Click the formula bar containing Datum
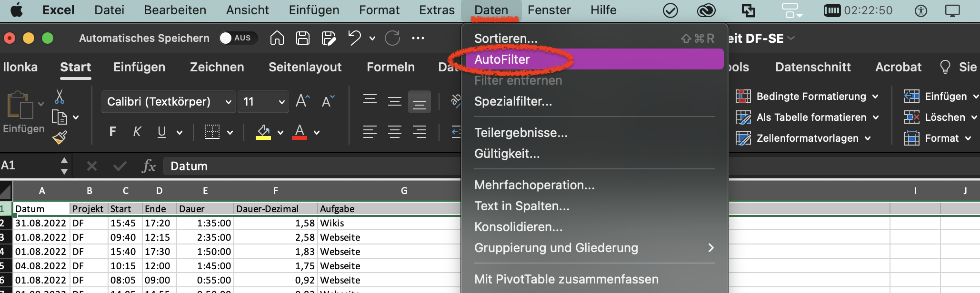 (x=310, y=166)
